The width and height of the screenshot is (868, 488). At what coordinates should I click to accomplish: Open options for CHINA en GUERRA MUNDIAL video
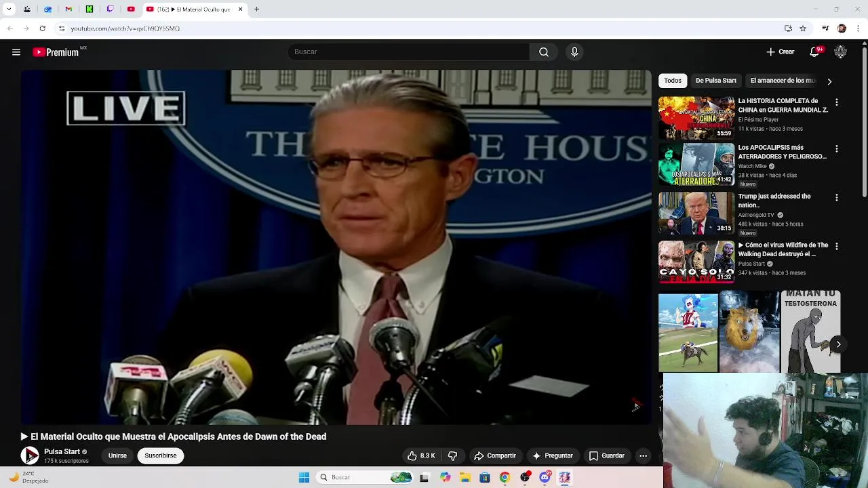tap(836, 102)
